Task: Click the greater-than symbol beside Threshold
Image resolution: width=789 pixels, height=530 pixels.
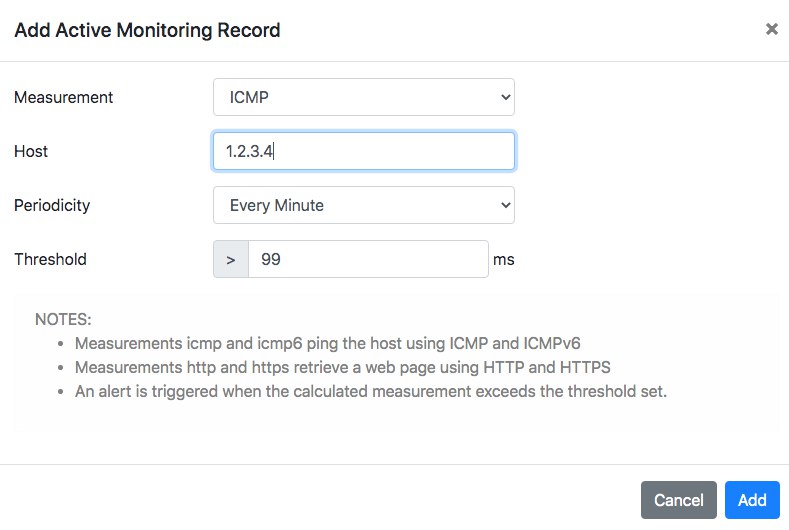Action: point(231,259)
